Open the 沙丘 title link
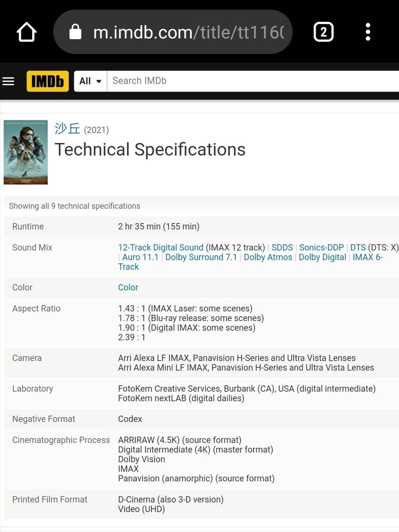The height and width of the screenshot is (532, 399). [67, 128]
